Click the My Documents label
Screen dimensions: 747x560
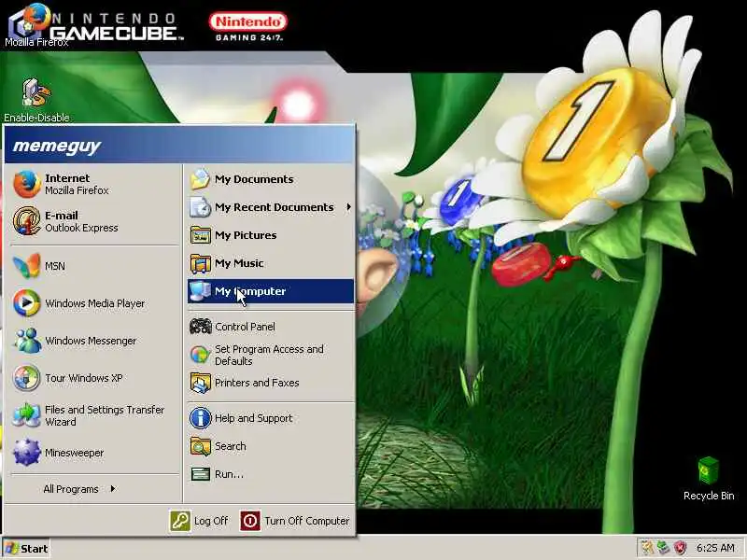click(x=254, y=179)
